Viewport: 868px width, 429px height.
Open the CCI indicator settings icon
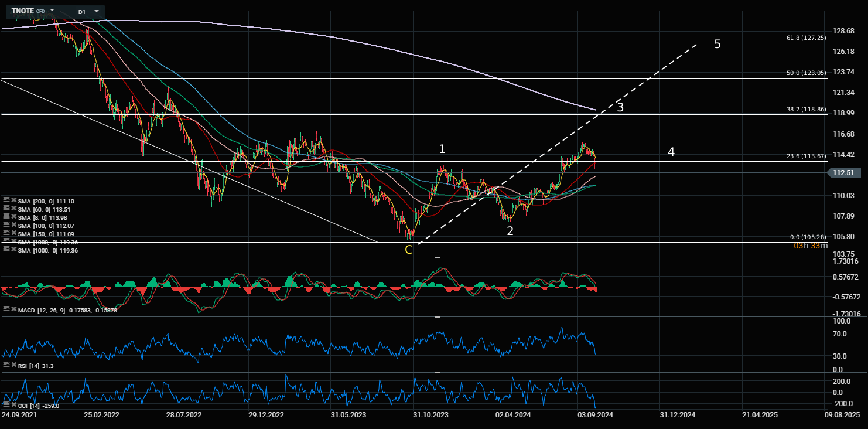[6, 404]
